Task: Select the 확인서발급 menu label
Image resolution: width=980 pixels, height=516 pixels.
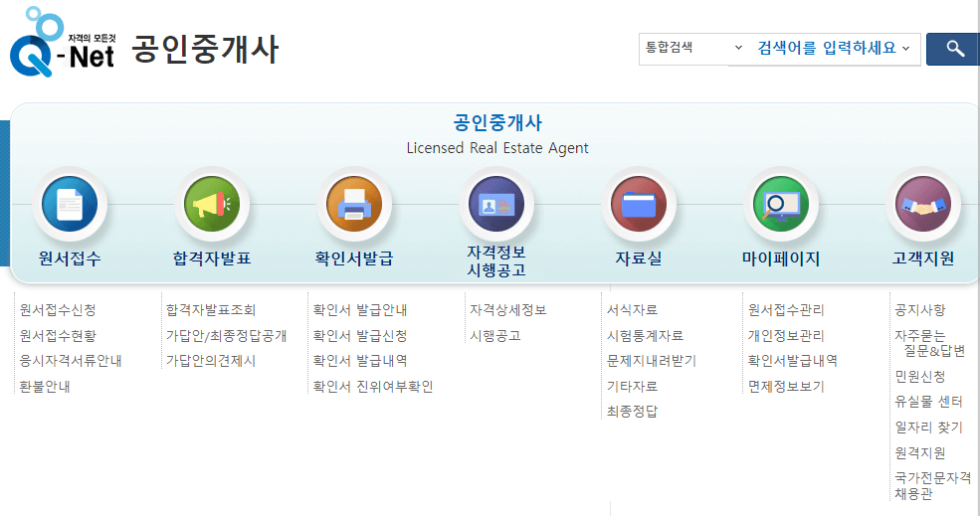Action: 354,258
